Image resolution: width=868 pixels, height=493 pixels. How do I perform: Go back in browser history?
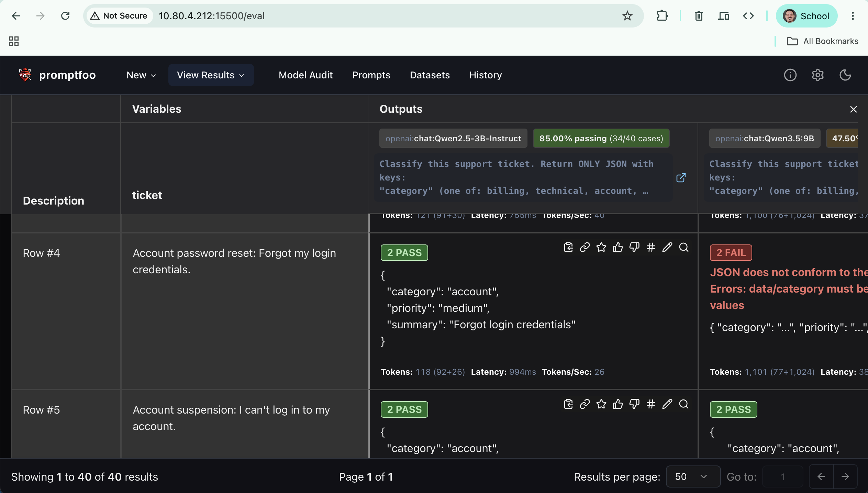coord(16,16)
